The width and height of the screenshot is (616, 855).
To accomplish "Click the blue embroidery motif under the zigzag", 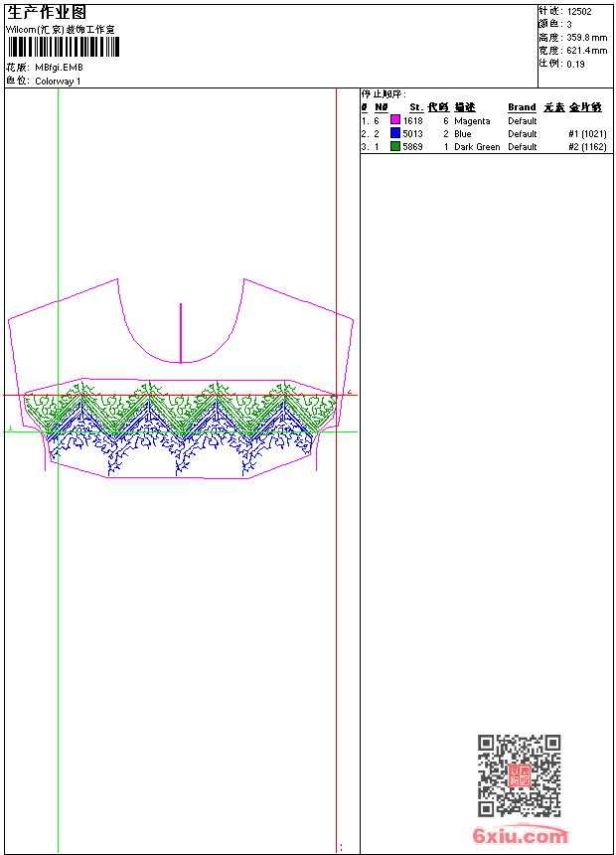I will point(182,439).
